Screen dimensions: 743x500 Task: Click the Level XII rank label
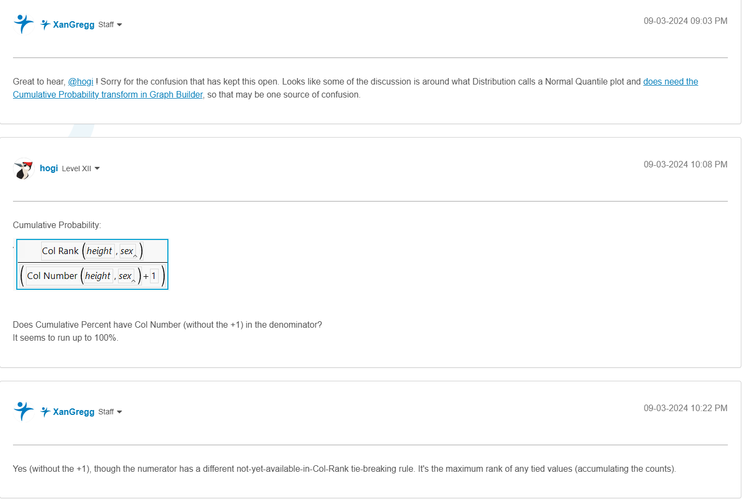click(x=76, y=169)
